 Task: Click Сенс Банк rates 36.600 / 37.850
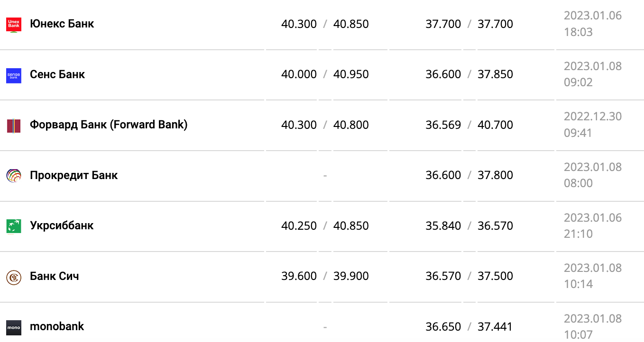click(x=469, y=74)
